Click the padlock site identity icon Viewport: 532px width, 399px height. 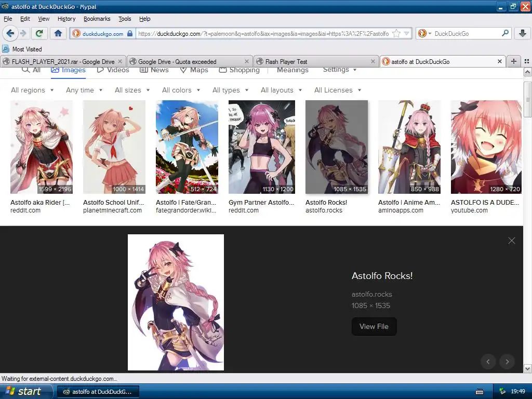click(129, 33)
